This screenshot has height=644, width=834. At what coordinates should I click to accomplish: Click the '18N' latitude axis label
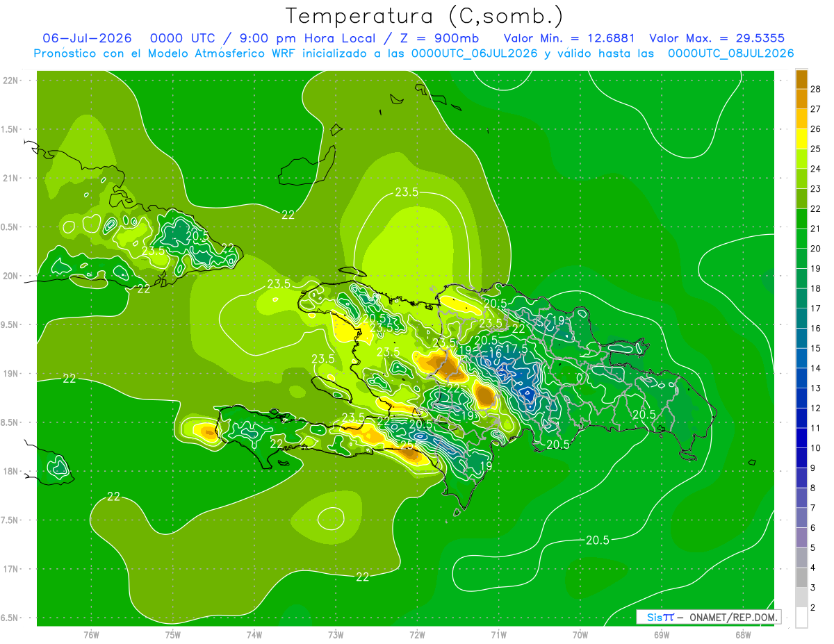11,472
